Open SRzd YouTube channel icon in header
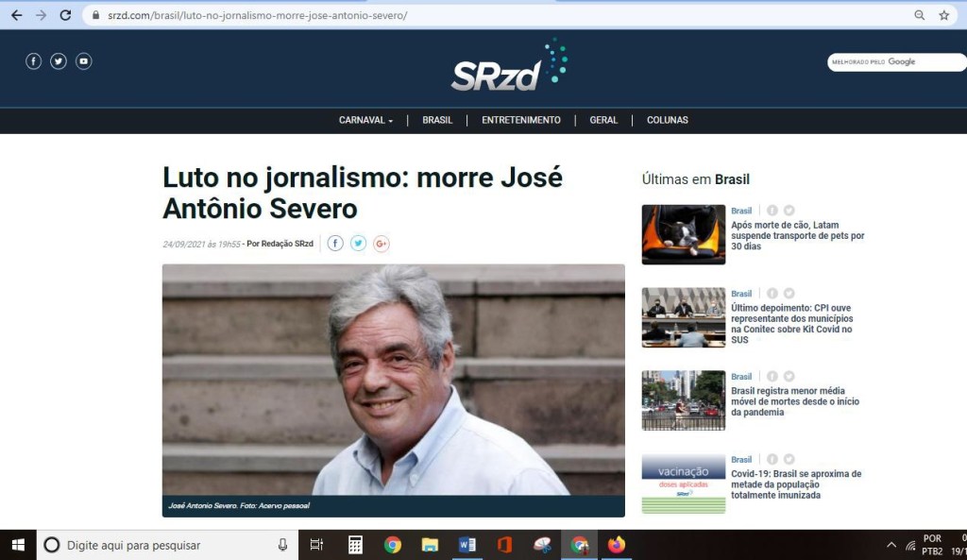The width and height of the screenshot is (967, 560). point(84,61)
